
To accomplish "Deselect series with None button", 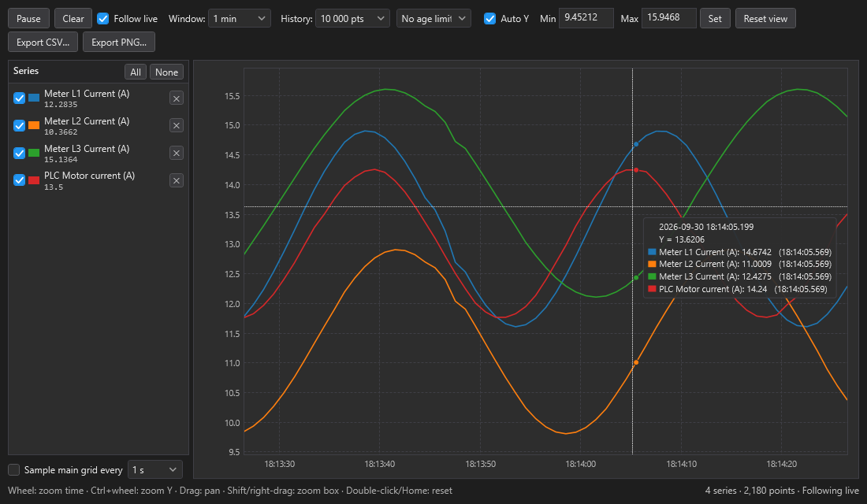I will 166,72.
